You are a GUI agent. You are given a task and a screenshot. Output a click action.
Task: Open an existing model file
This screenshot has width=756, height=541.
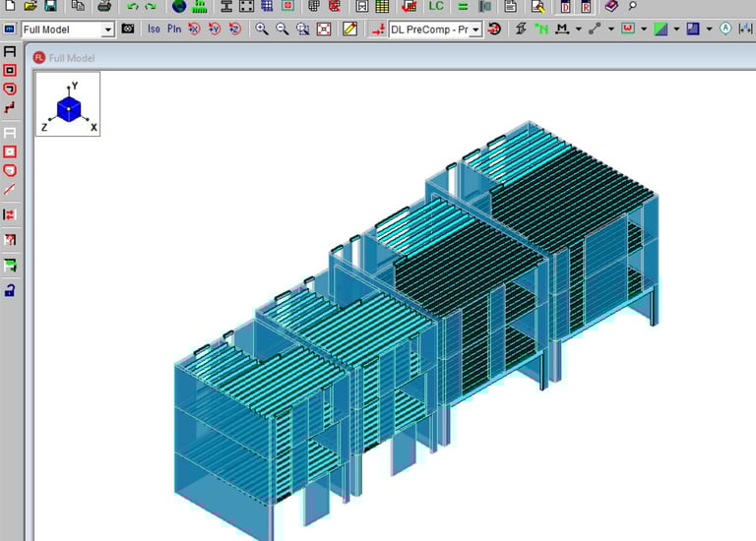31,6
